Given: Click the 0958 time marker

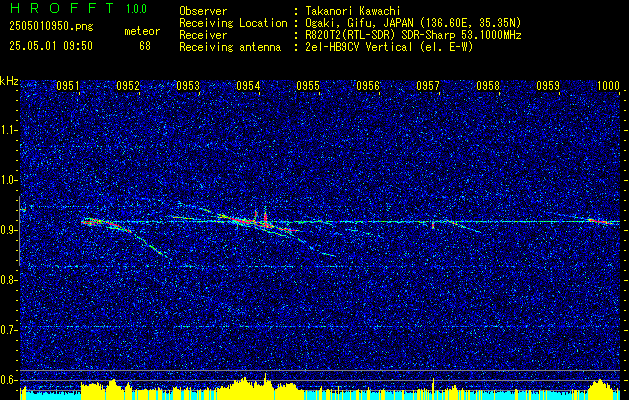Looking at the screenshot, I should coord(488,86).
